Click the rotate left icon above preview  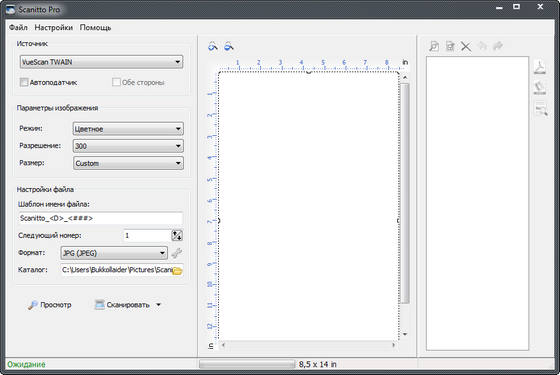coord(213,46)
